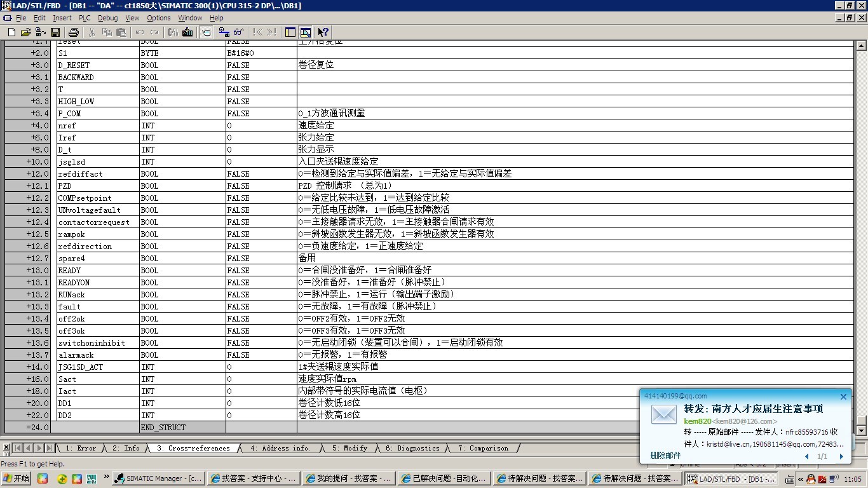
Task: Open the 转发: 南方人才应届生注意事项 mail title
Action: point(753,409)
